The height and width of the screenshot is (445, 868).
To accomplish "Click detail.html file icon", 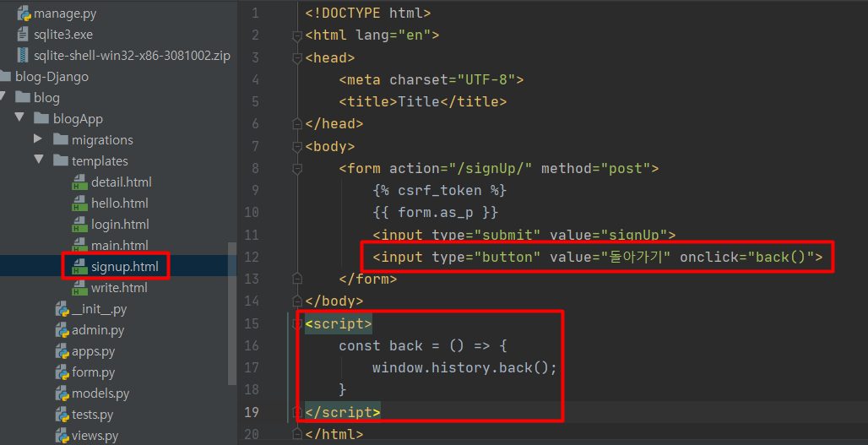I will coord(79,182).
